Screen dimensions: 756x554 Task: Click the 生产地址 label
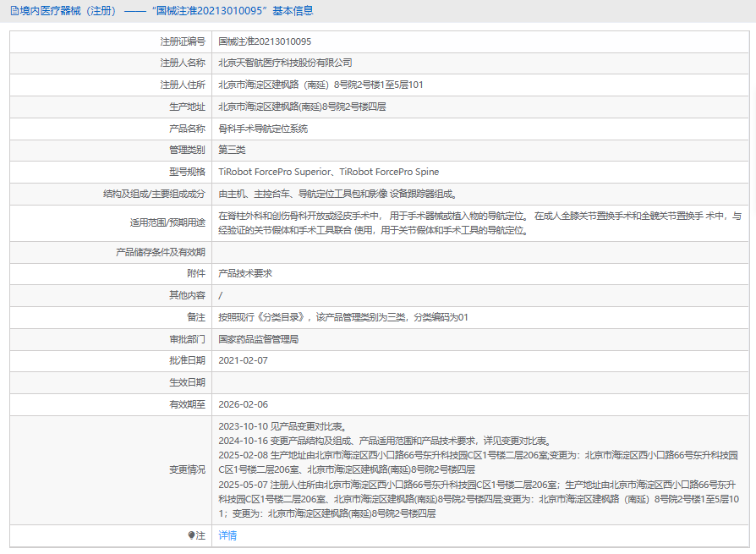pos(187,107)
